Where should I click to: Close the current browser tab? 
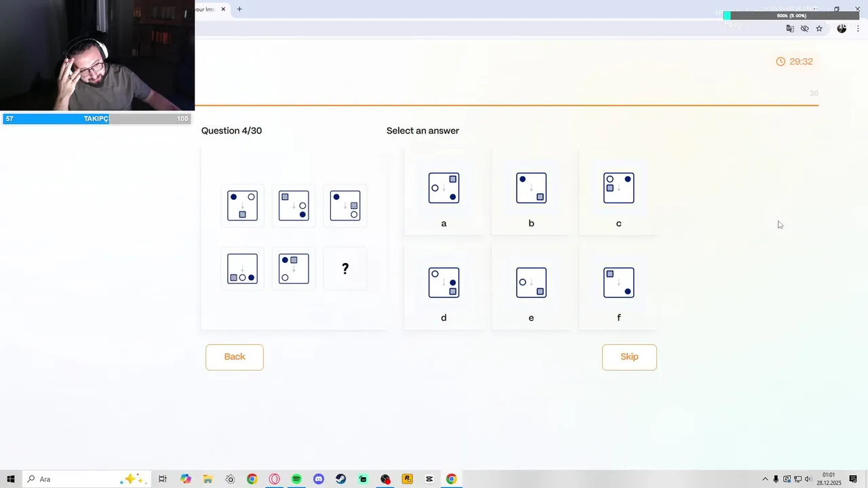pyautogui.click(x=223, y=9)
